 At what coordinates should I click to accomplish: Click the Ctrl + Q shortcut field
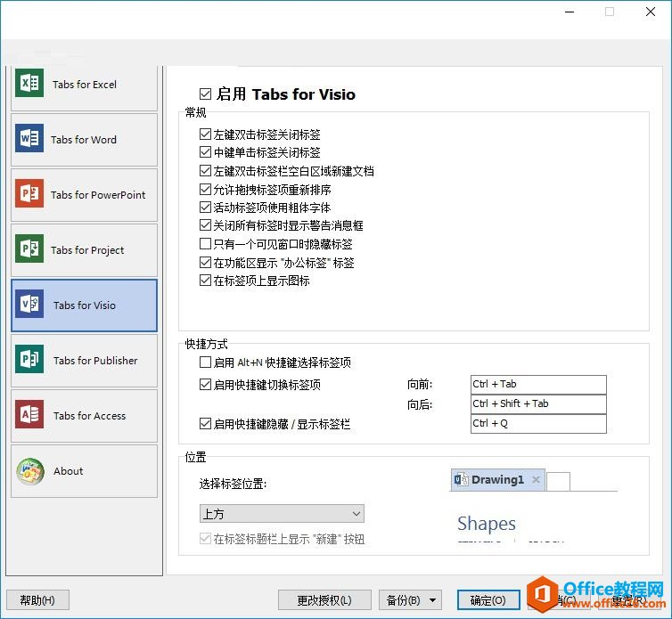[538, 424]
